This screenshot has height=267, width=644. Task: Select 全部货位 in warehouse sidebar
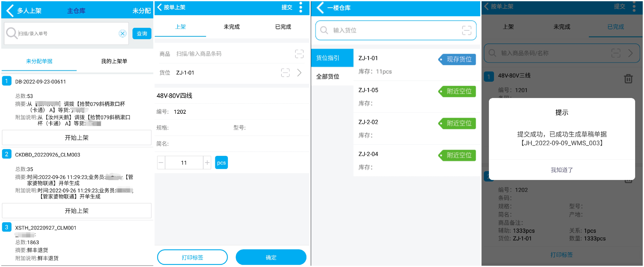(332, 76)
